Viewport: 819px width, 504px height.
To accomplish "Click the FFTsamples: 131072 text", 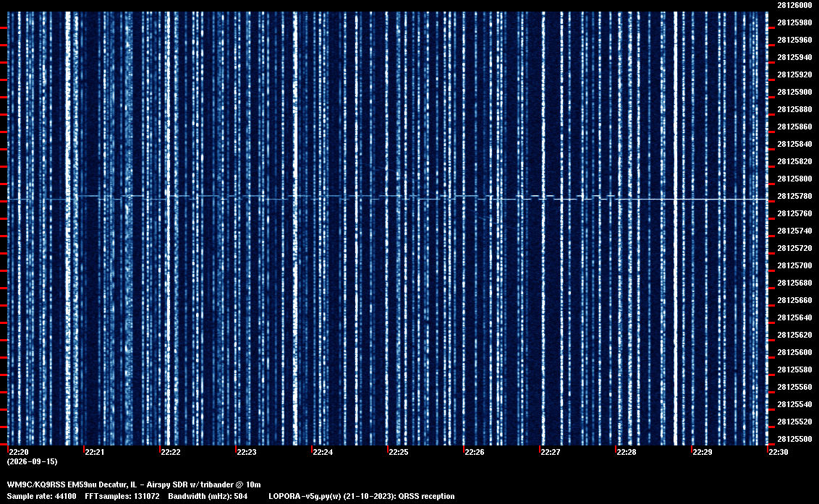I will [122, 496].
